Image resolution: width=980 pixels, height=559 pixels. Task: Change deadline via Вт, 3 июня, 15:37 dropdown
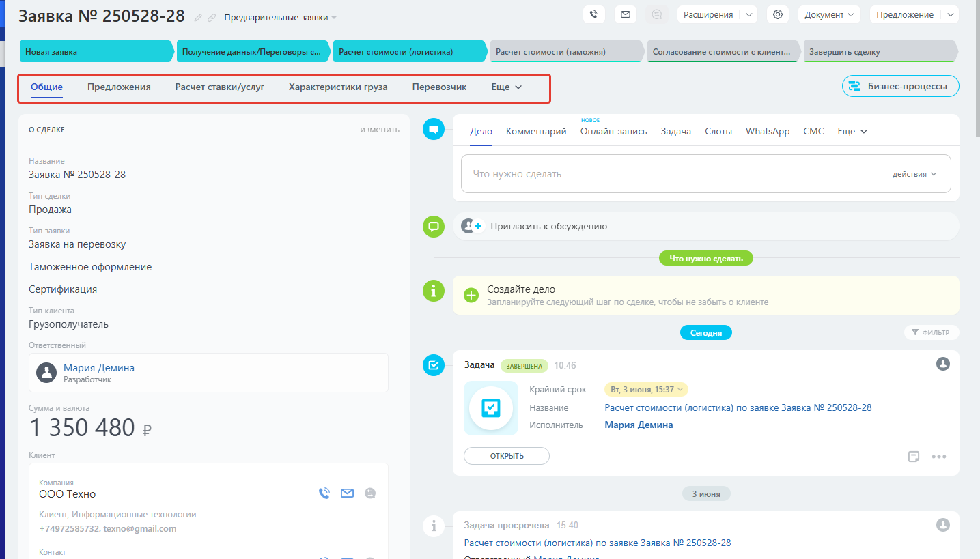646,390
